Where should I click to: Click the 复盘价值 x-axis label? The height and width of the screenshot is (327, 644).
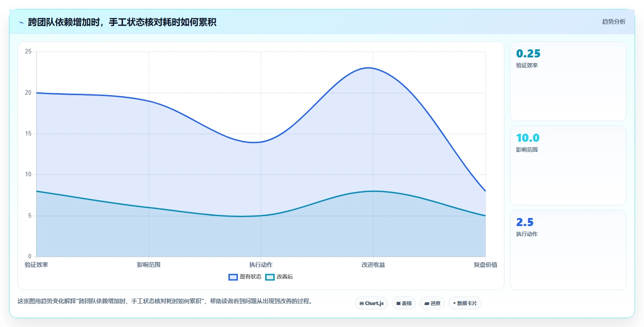pyautogui.click(x=485, y=265)
